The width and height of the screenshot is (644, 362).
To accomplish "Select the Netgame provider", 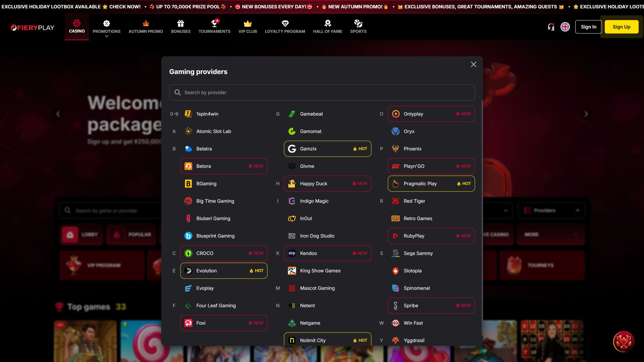I will [x=327, y=323].
